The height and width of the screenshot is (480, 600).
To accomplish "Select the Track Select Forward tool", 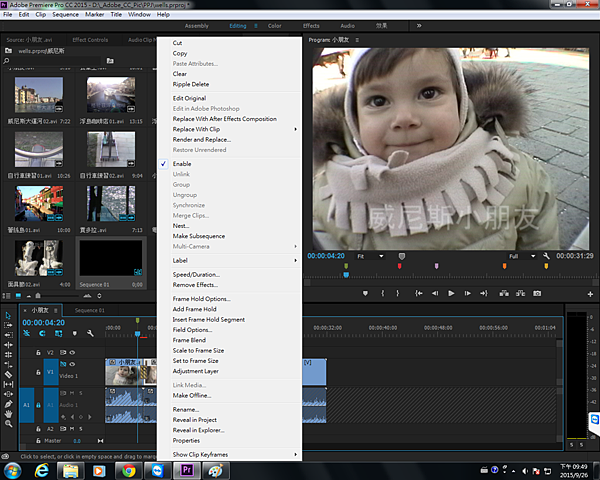I will click(x=8, y=325).
